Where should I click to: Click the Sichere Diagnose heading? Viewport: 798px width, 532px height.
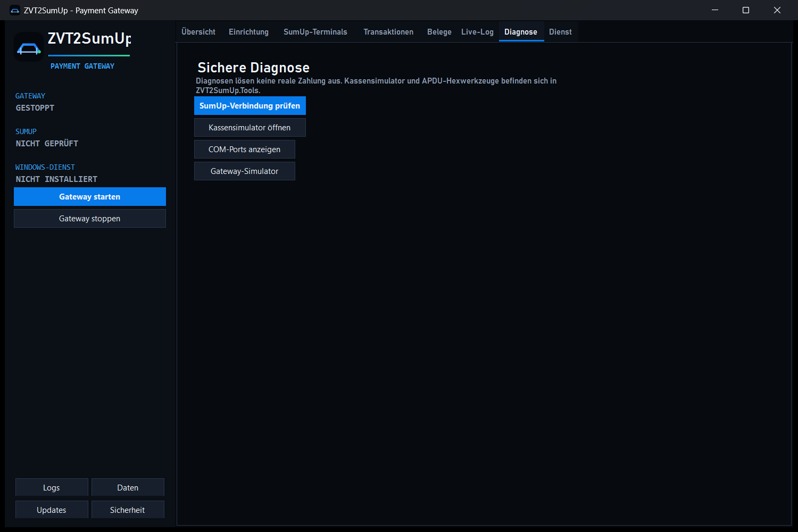(253, 68)
